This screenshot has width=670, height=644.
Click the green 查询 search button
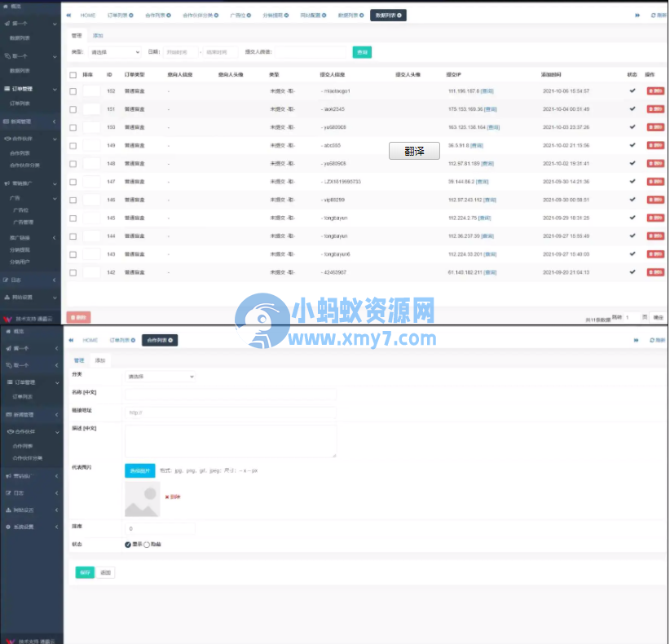pos(360,51)
